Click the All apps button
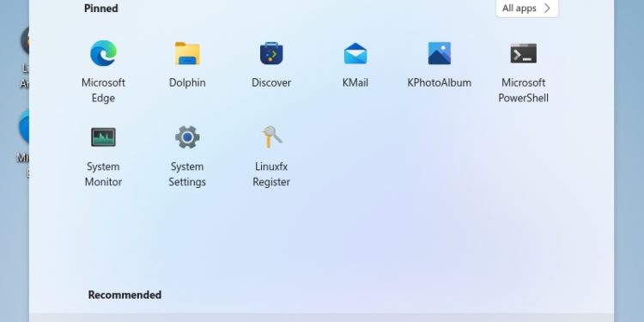The width and height of the screenshot is (644, 322). click(527, 9)
